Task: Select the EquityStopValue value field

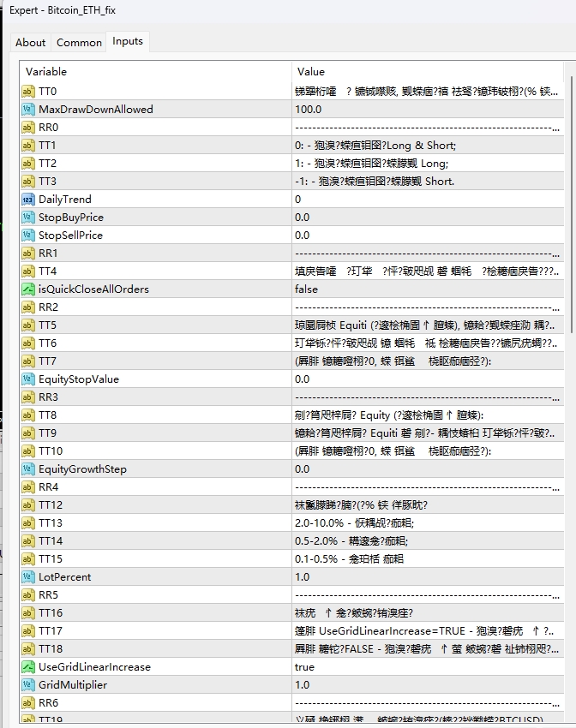Action: pyautogui.click(x=428, y=379)
